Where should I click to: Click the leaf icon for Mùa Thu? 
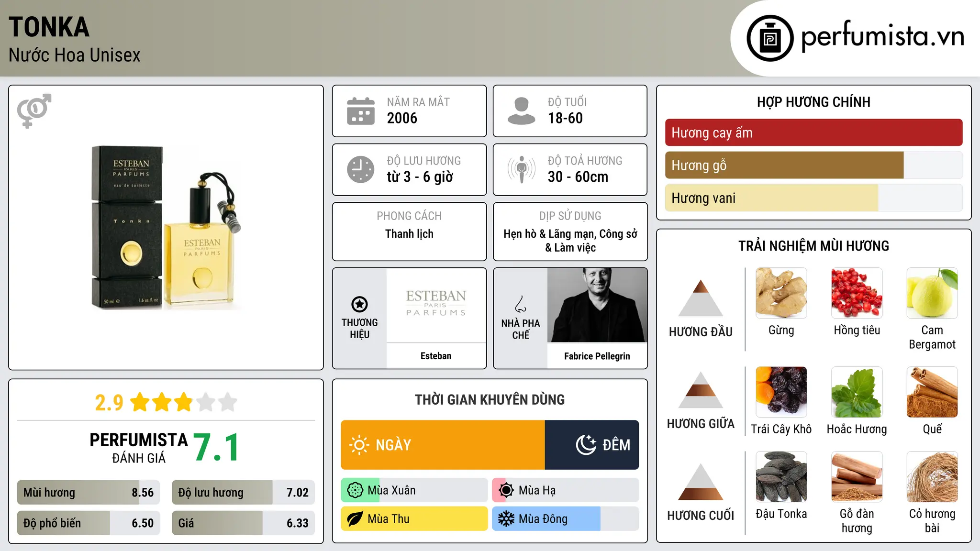tap(355, 519)
